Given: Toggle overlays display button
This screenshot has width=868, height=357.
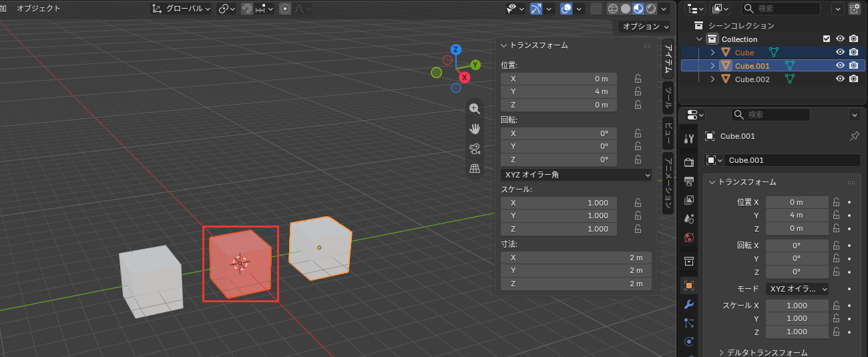Looking at the screenshot, I should tap(566, 9).
